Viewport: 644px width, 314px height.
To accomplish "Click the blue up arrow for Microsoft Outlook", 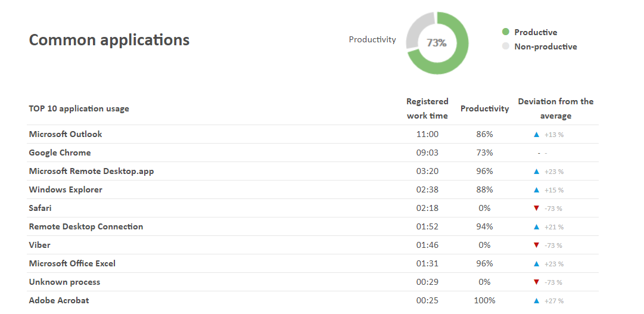I will point(536,135).
